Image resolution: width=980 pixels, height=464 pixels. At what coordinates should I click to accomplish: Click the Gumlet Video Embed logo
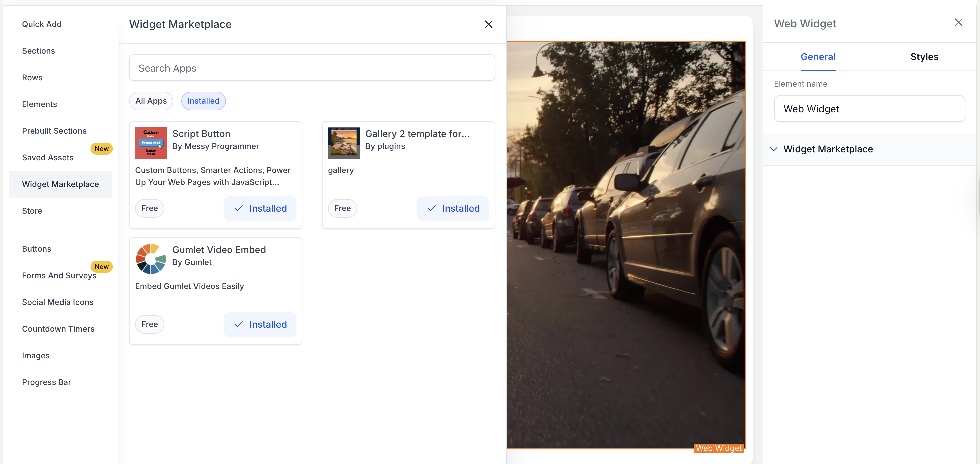coord(151,259)
